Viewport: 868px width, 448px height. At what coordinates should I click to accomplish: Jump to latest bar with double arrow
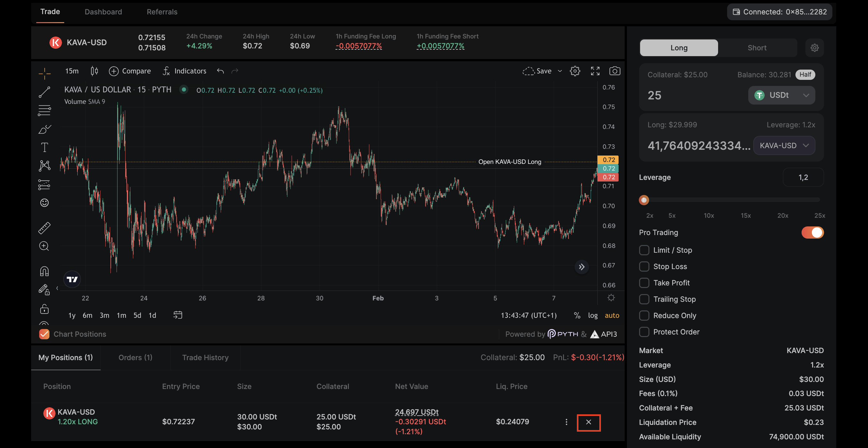[582, 267]
